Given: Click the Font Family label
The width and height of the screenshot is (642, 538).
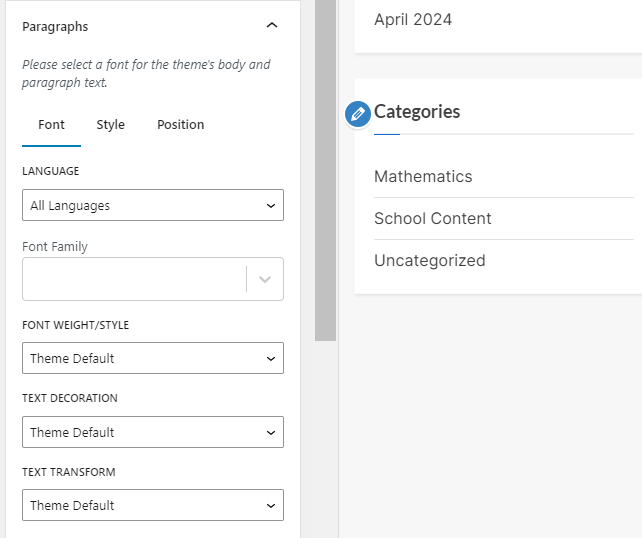Looking at the screenshot, I should pos(55,246).
